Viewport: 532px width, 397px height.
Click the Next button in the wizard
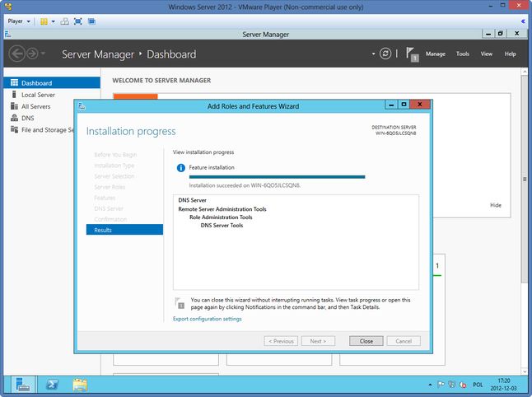[x=318, y=341]
